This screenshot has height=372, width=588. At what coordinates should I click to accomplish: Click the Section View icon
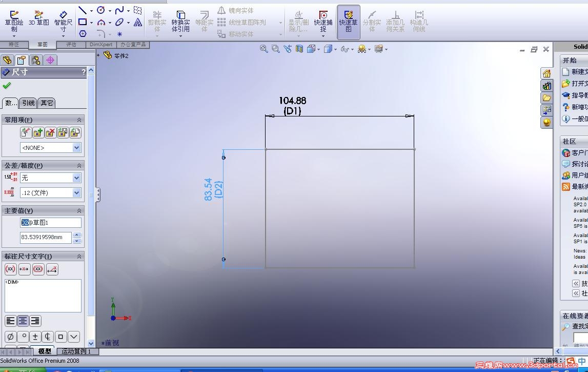coord(299,48)
